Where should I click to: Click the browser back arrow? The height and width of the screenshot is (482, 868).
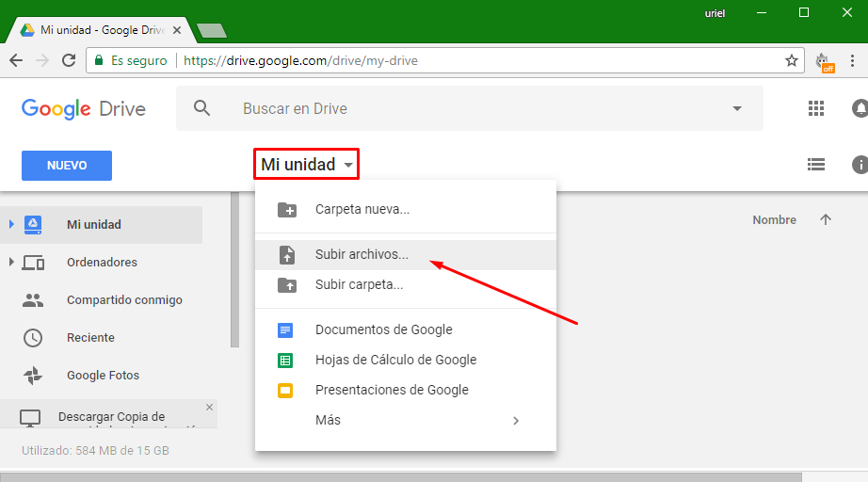(16, 60)
